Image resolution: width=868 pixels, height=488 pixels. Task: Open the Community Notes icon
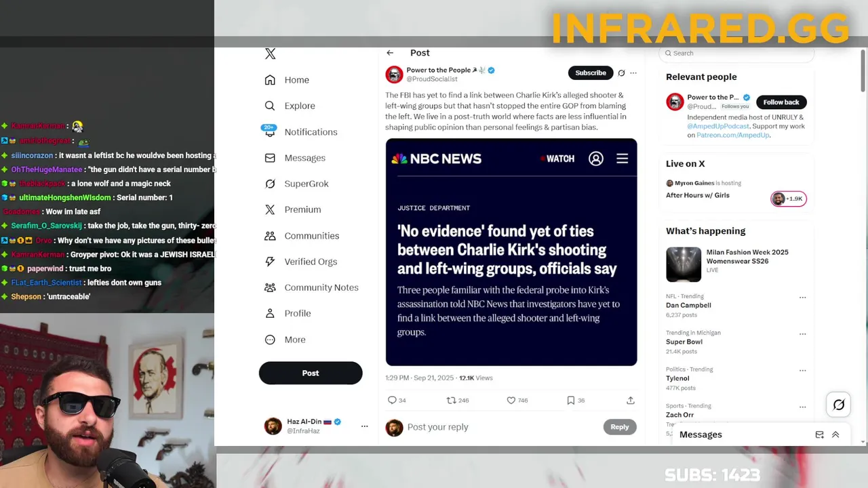point(270,287)
